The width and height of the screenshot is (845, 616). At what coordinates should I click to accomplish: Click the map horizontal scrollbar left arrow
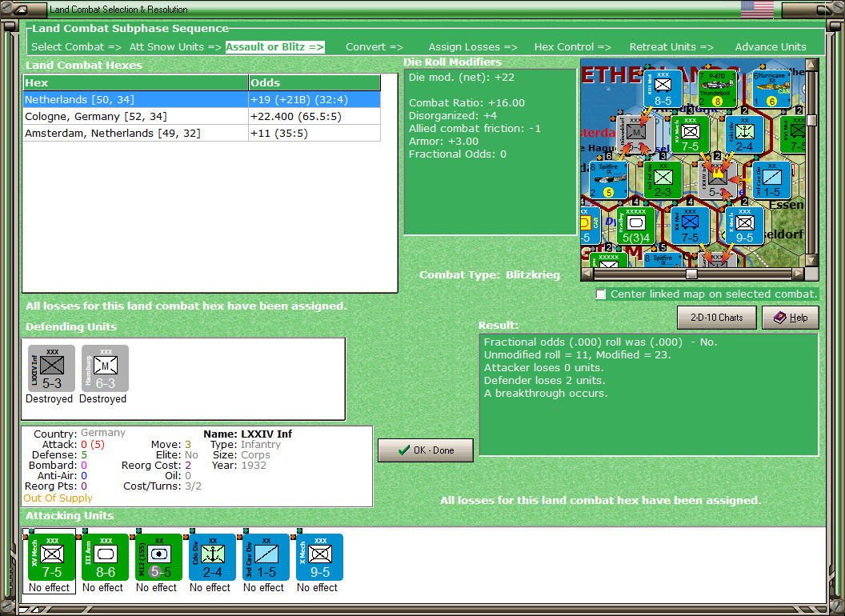(587, 274)
